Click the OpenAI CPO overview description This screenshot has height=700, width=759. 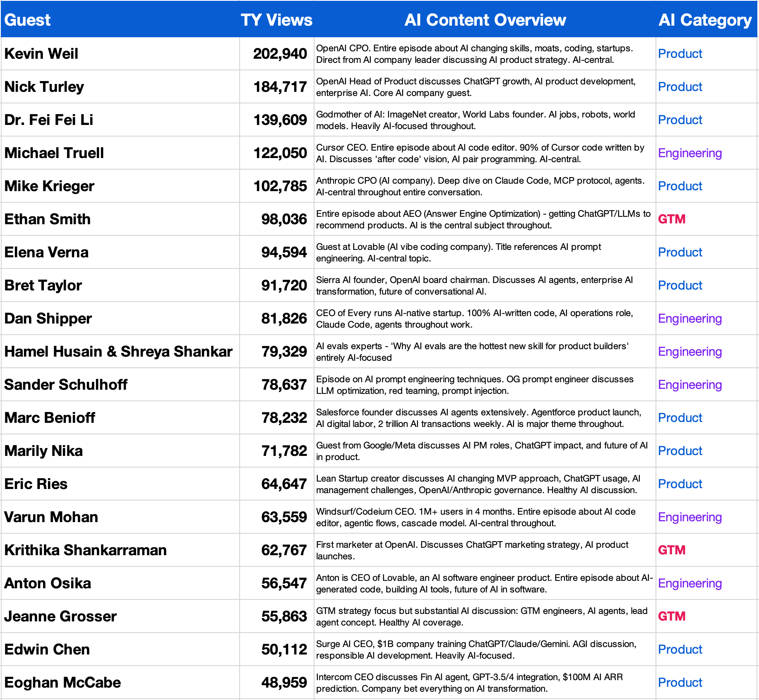click(x=474, y=54)
